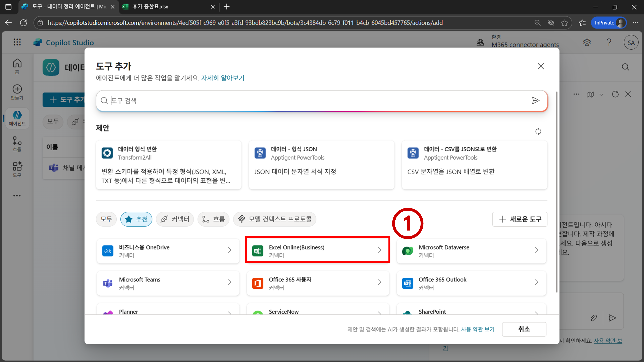The width and height of the screenshot is (644, 362).
Task: Click the refresh suggestions icon
Action: click(x=538, y=131)
